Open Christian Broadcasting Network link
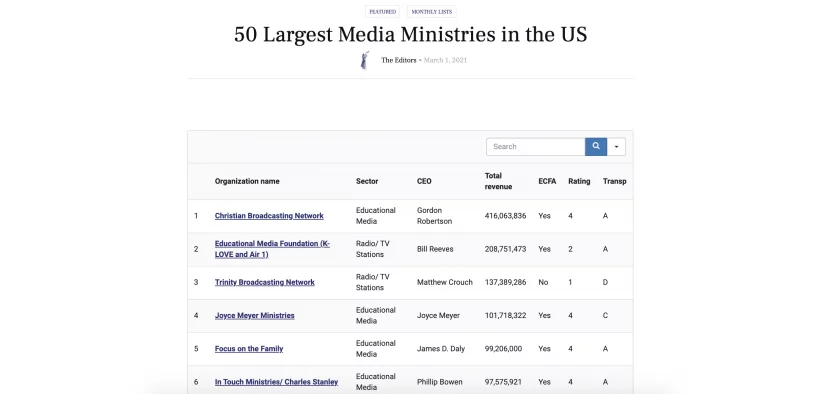This screenshot has height=394, width=820. click(x=269, y=216)
